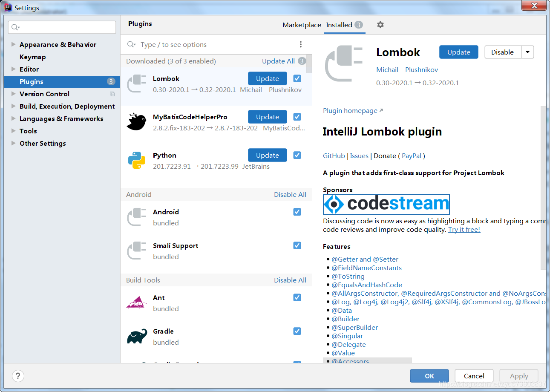Screen dimensions: 550x392
Task: Select the Ant plugin icon
Action: point(137,303)
